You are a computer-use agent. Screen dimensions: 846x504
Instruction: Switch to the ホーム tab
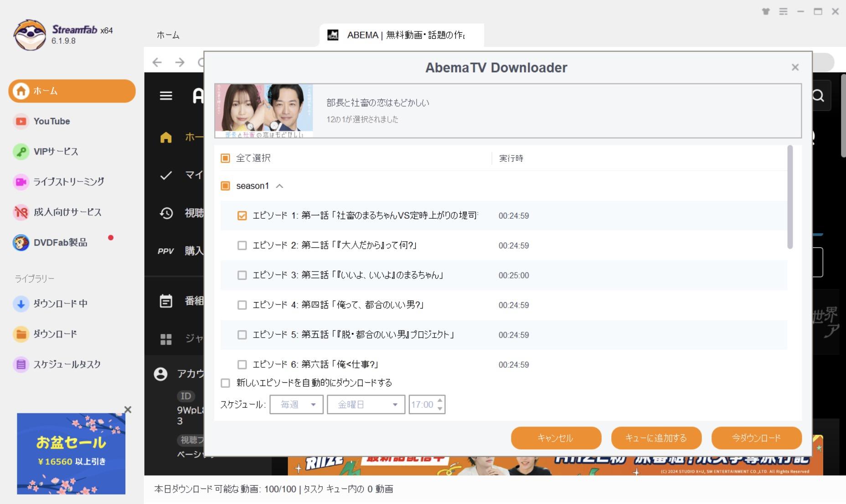pyautogui.click(x=168, y=35)
